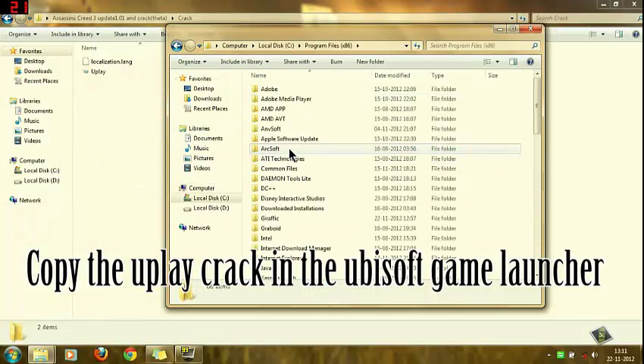Image resolution: width=644 pixels, height=364 pixels.
Task: Select Local Disk (D:) in front navigation pane
Action: click(x=211, y=208)
